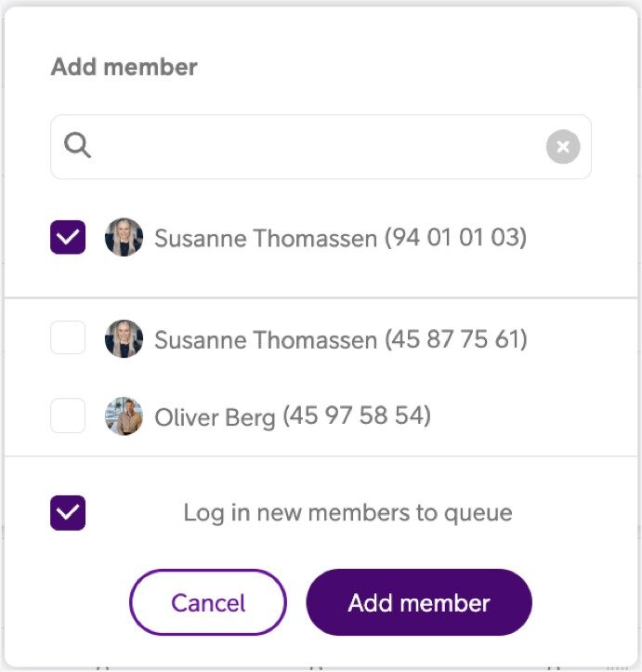Click the phone number 45 87 75 61

(x=456, y=339)
